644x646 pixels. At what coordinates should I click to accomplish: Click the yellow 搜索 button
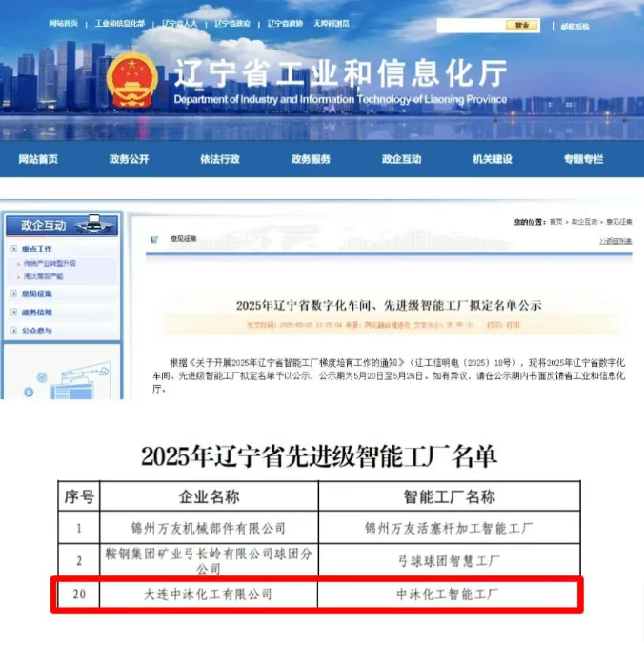(x=522, y=26)
